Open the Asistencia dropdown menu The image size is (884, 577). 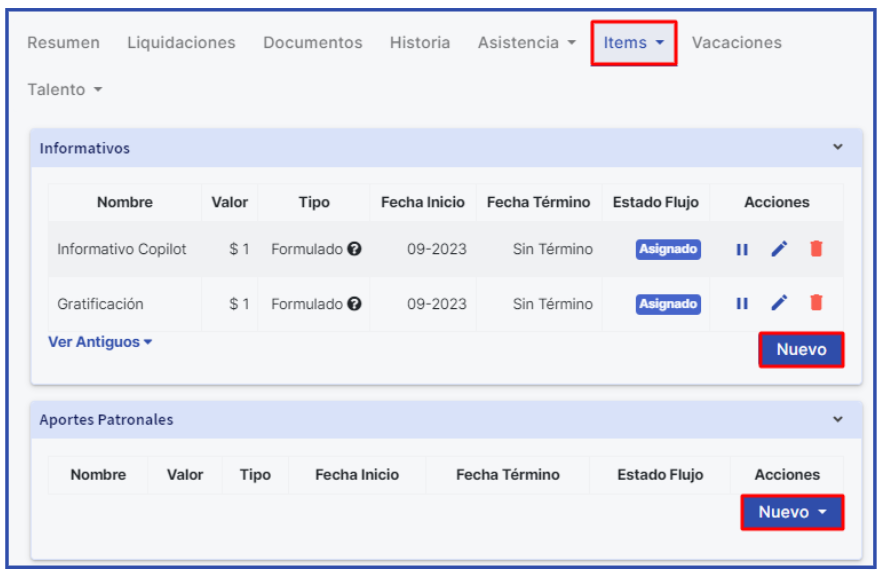(527, 43)
